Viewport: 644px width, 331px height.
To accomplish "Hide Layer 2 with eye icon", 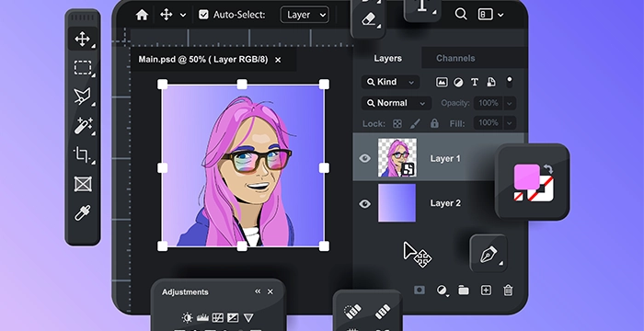I will point(364,204).
